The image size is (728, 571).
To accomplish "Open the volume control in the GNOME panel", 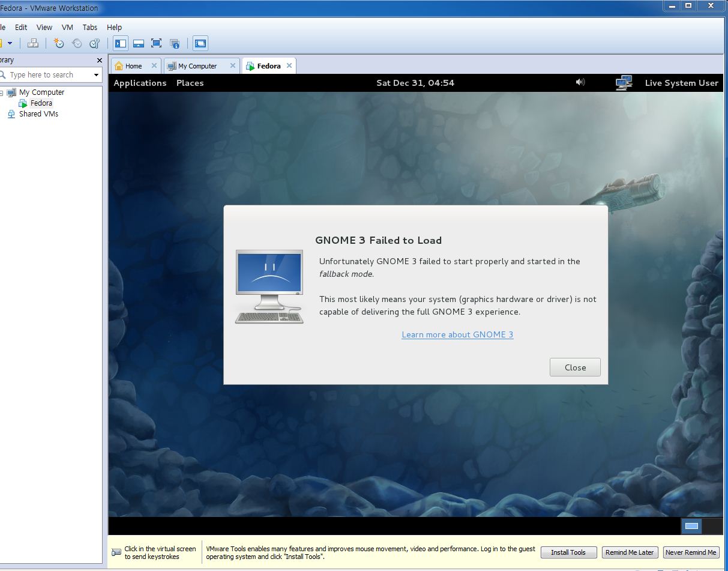I will pos(580,82).
